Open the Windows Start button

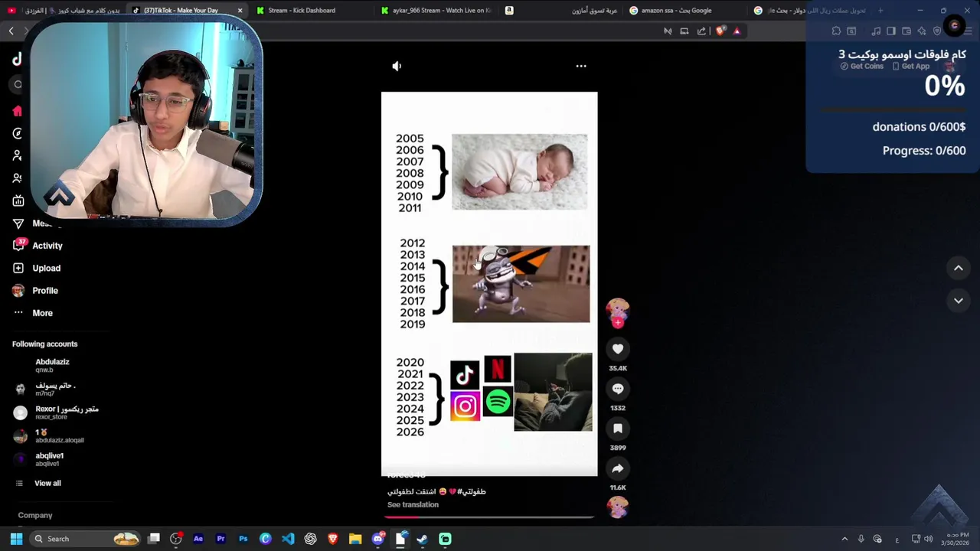16,539
